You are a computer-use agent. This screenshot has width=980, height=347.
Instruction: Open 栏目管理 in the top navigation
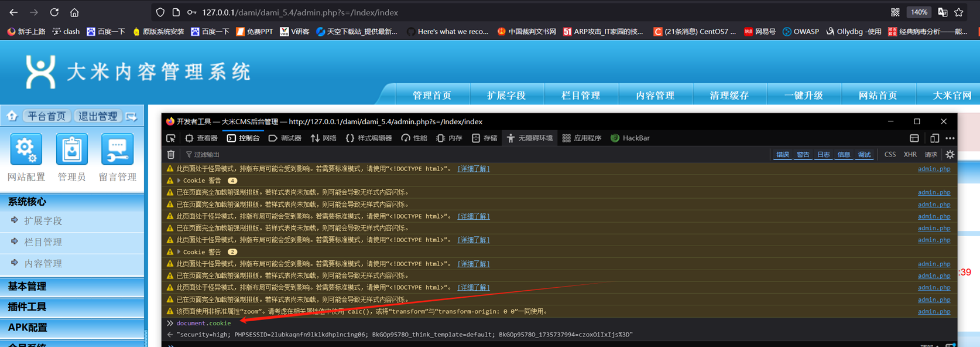tap(580, 95)
